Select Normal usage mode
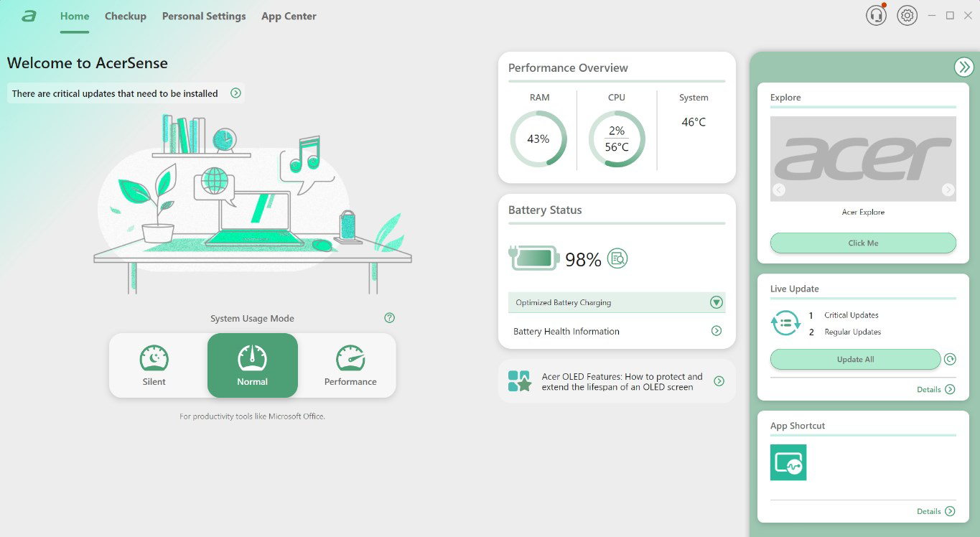Screen dimensions: 980x537 (253, 365)
